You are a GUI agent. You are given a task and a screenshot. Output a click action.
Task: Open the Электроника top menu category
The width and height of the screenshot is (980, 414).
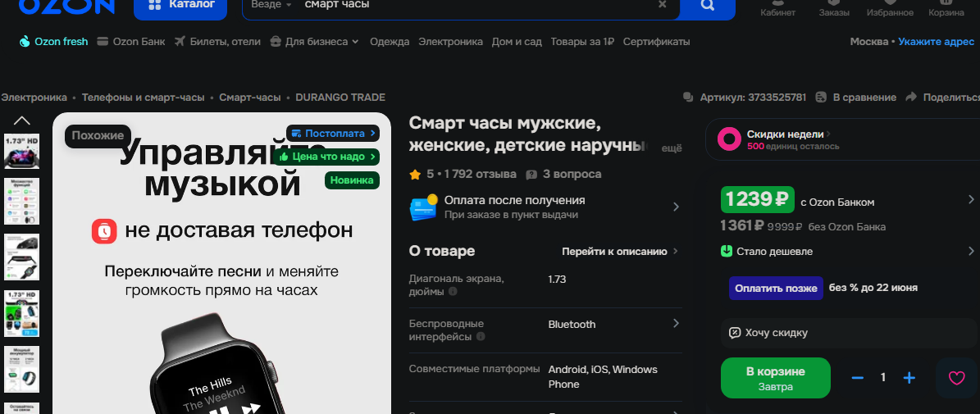[450, 42]
